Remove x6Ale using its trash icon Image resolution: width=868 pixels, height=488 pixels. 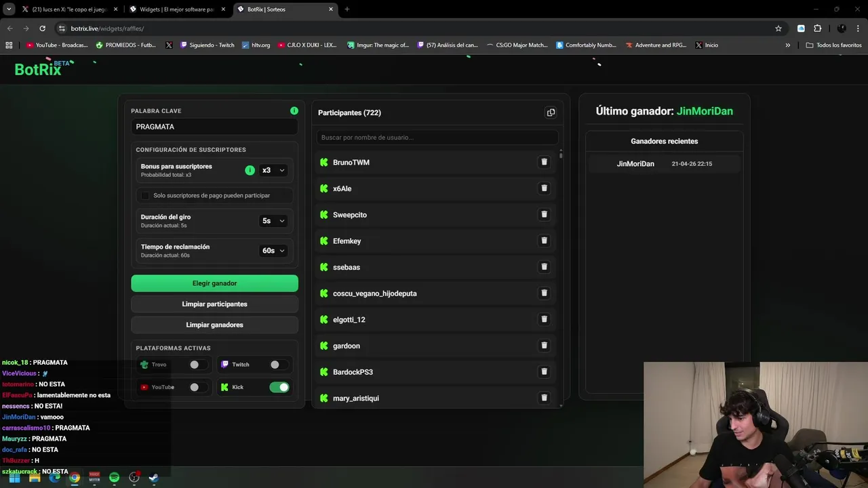544,188
